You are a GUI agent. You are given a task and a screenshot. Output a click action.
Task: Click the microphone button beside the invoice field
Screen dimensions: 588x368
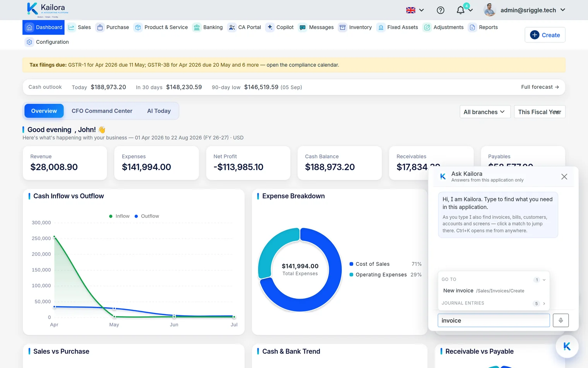561,320
